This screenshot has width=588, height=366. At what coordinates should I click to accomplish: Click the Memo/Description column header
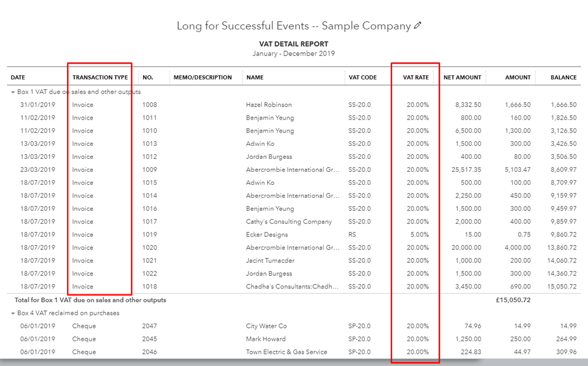pos(202,77)
